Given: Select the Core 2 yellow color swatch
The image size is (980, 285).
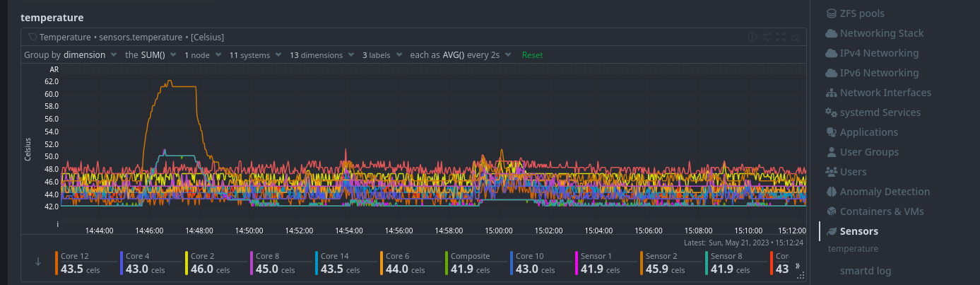Looking at the screenshot, I should [187, 263].
